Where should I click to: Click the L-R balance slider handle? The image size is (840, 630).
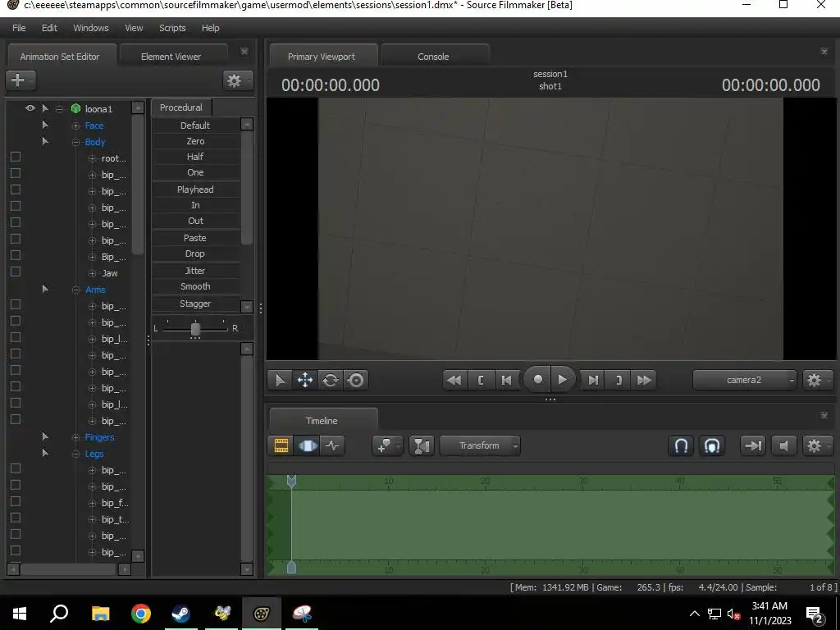[195, 328]
